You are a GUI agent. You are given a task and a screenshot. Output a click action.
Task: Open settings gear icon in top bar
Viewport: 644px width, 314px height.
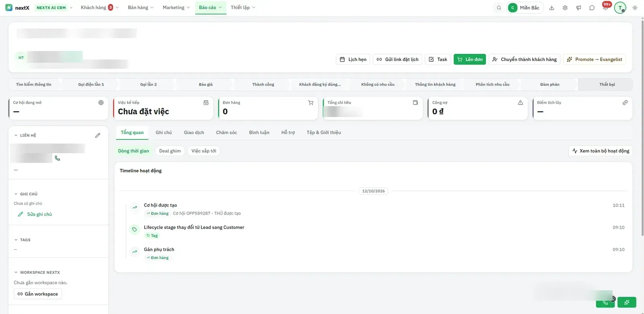click(565, 8)
